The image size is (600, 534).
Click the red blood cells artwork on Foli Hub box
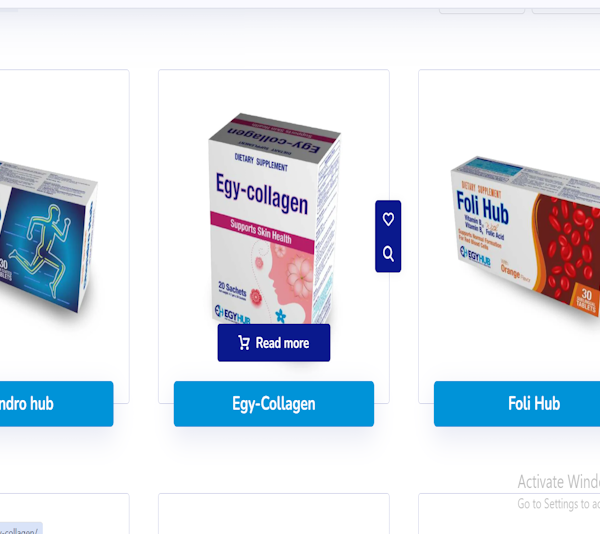coord(567,249)
